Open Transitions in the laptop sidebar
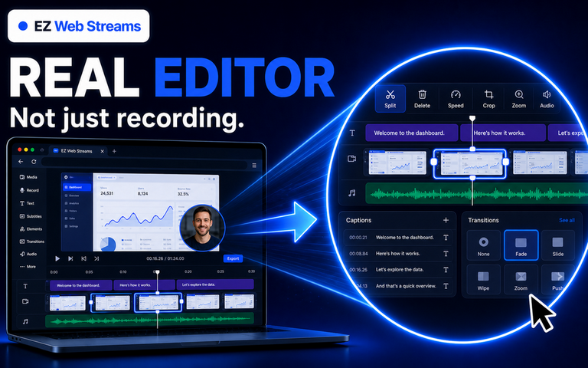The image size is (588, 368). [32, 242]
